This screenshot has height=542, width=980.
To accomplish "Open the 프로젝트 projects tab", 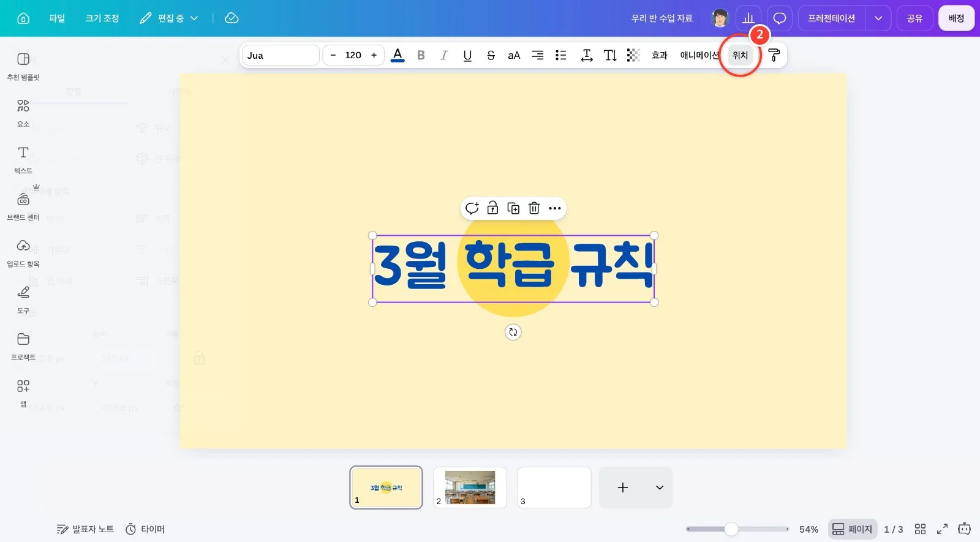I will tap(23, 347).
